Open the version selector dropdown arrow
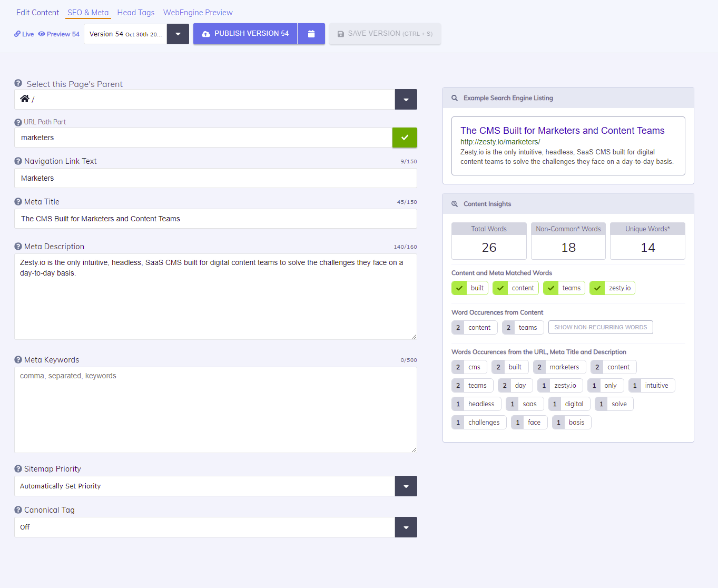Image resolution: width=718 pixels, height=588 pixels. click(178, 34)
